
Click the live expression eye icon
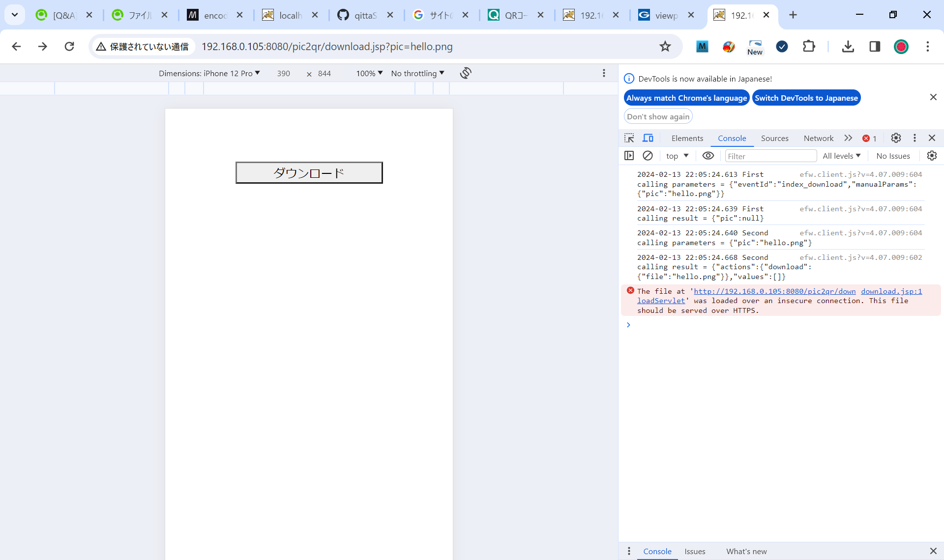(x=708, y=156)
